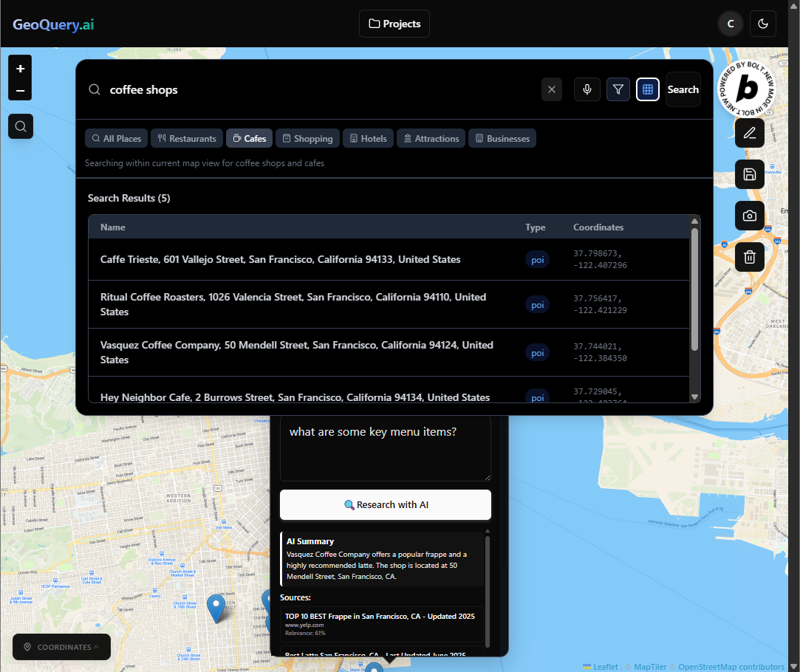Select the Hotels category
This screenshot has width=800, height=672.
(x=369, y=138)
